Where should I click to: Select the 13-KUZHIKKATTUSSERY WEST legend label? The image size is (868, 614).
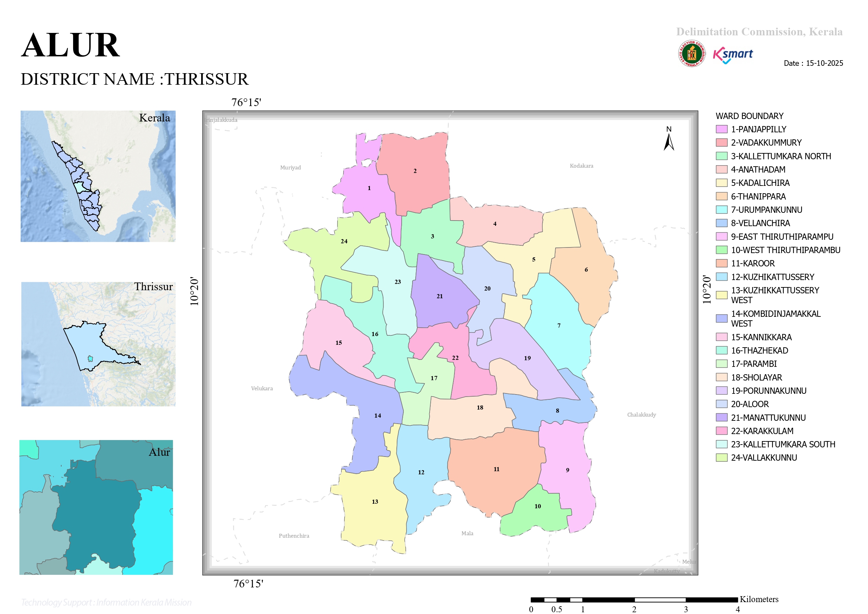(775, 295)
